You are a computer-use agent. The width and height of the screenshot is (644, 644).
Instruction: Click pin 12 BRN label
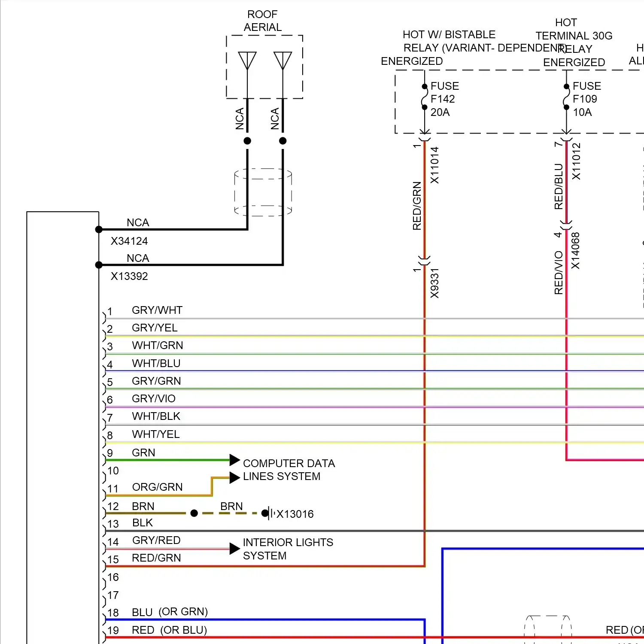143,506
